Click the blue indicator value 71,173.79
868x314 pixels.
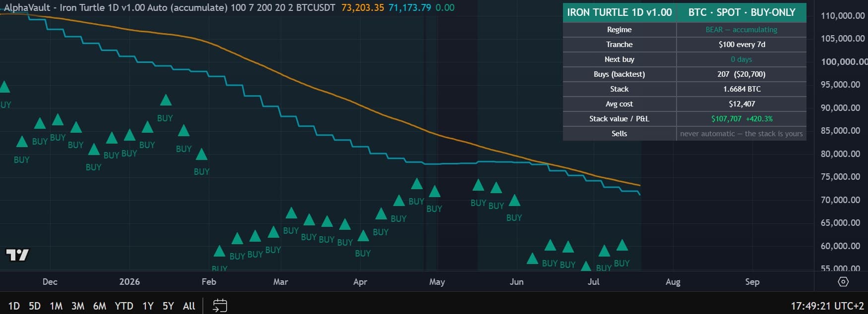click(x=410, y=8)
